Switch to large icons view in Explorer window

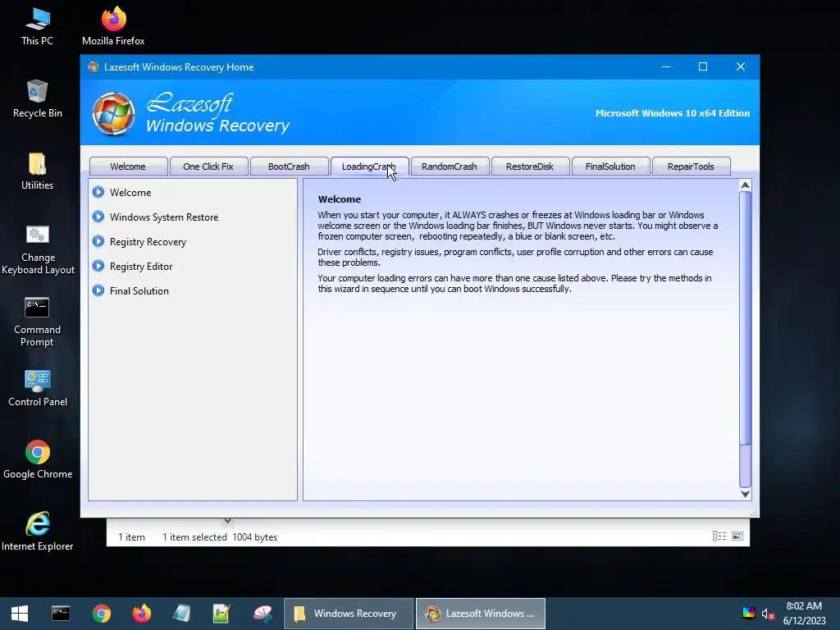(737, 536)
